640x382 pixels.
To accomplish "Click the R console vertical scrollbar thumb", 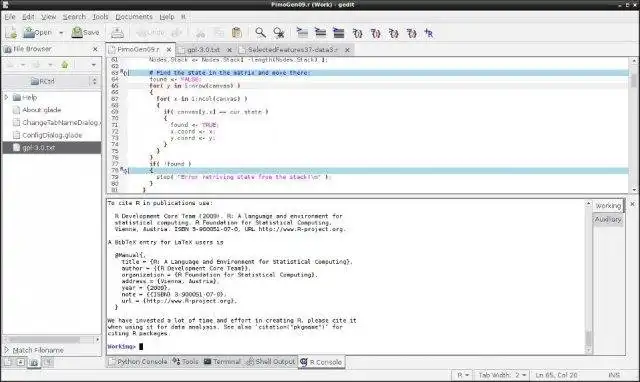I will [588, 338].
